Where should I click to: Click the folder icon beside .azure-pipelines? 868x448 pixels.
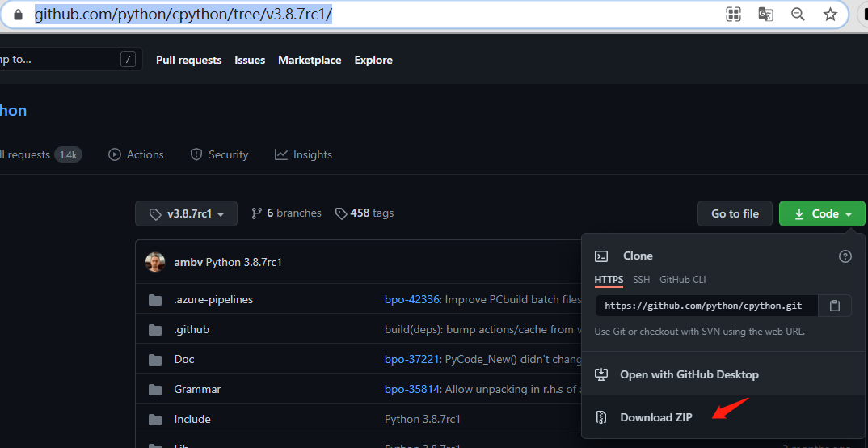coord(155,300)
